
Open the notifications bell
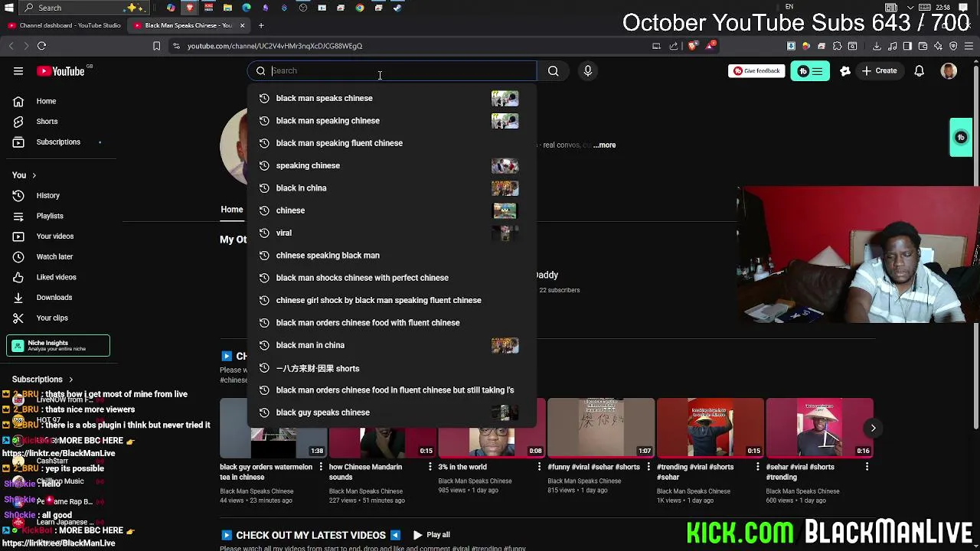[919, 70]
